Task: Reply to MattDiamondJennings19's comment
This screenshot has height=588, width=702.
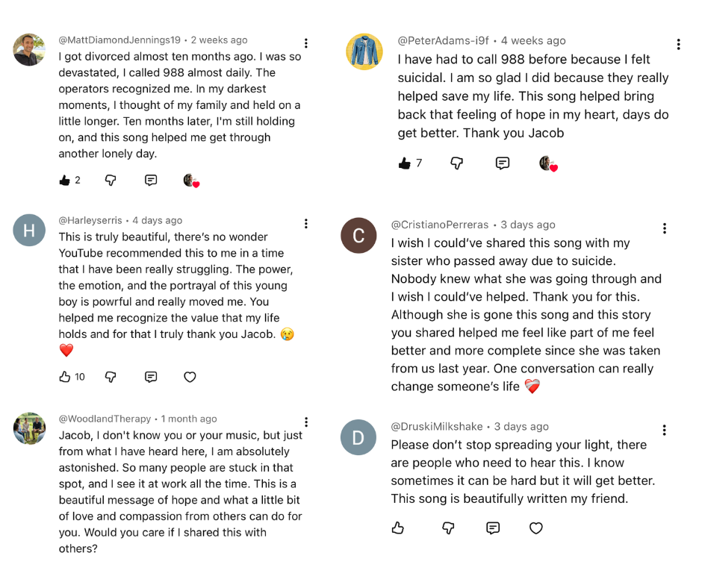Action: [151, 180]
